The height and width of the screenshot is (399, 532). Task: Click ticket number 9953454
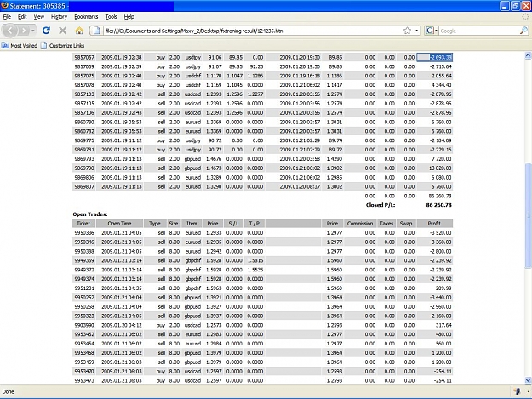click(x=84, y=344)
